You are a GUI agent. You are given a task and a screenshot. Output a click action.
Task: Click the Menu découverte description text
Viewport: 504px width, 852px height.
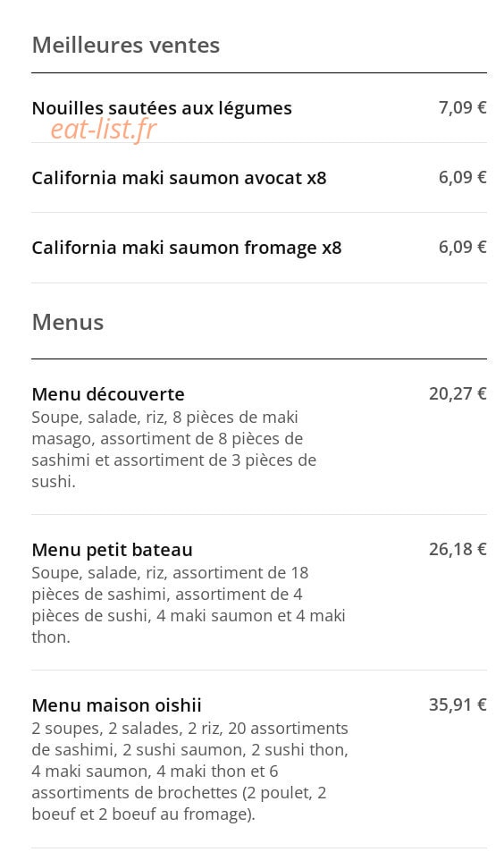173,450
